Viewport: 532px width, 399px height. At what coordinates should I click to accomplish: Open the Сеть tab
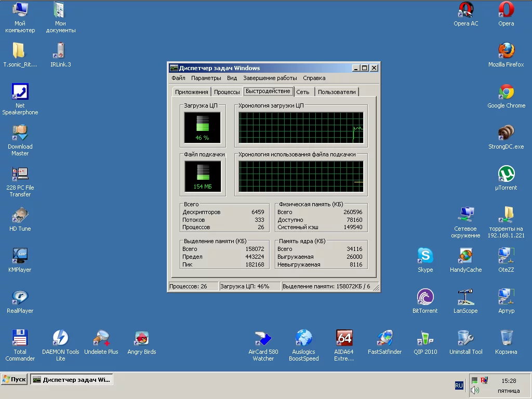point(303,92)
